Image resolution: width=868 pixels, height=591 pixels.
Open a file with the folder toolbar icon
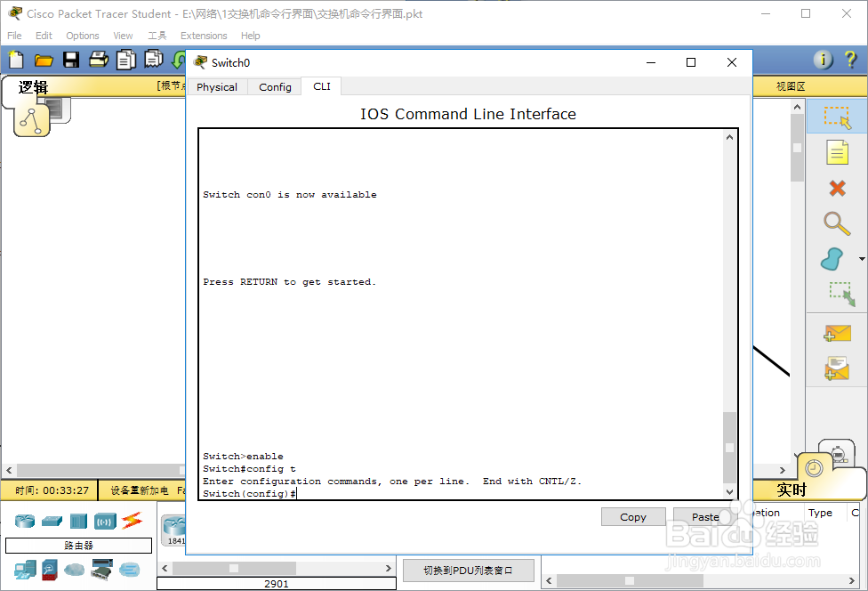pos(44,60)
